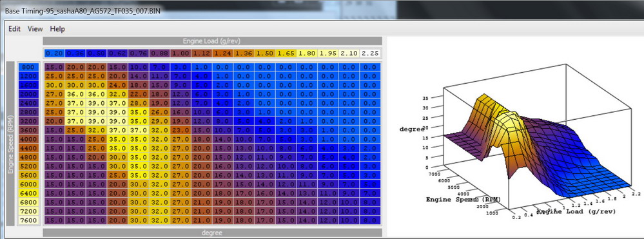644x239 pixels.
Task: Select the 1.65 engine load column header
Action: click(286, 53)
